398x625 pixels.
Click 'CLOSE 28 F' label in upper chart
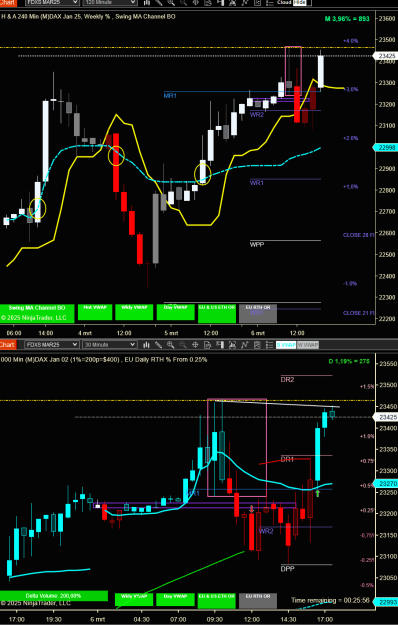(x=359, y=235)
